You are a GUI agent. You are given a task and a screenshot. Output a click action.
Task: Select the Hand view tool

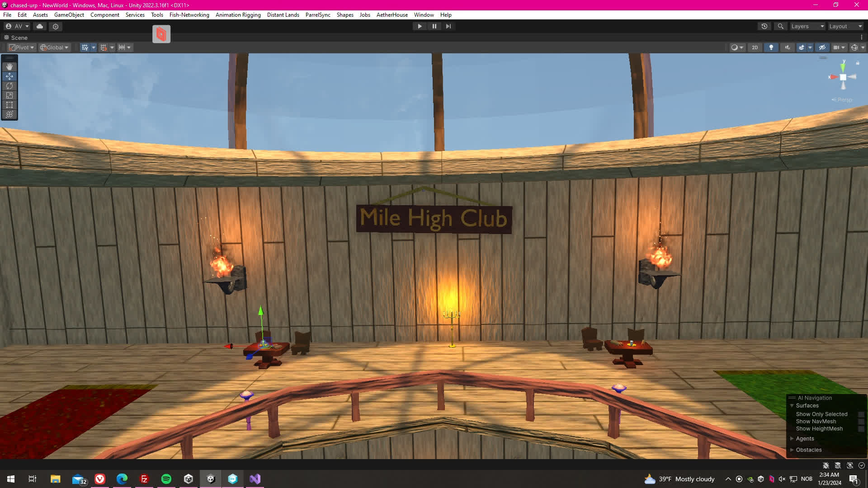click(x=9, y=67)
